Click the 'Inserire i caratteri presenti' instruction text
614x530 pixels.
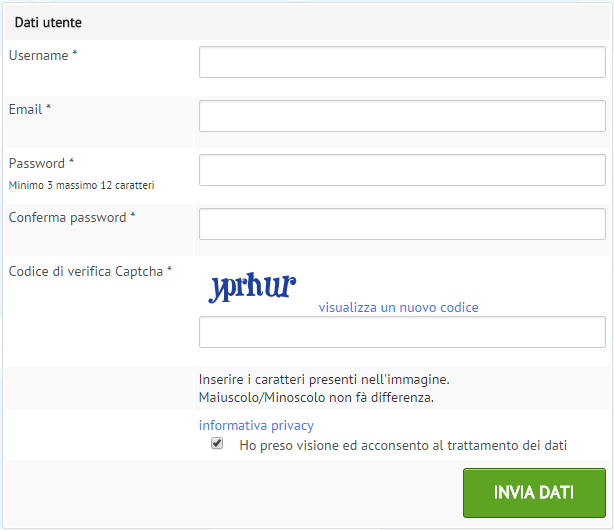coord(324,379)
